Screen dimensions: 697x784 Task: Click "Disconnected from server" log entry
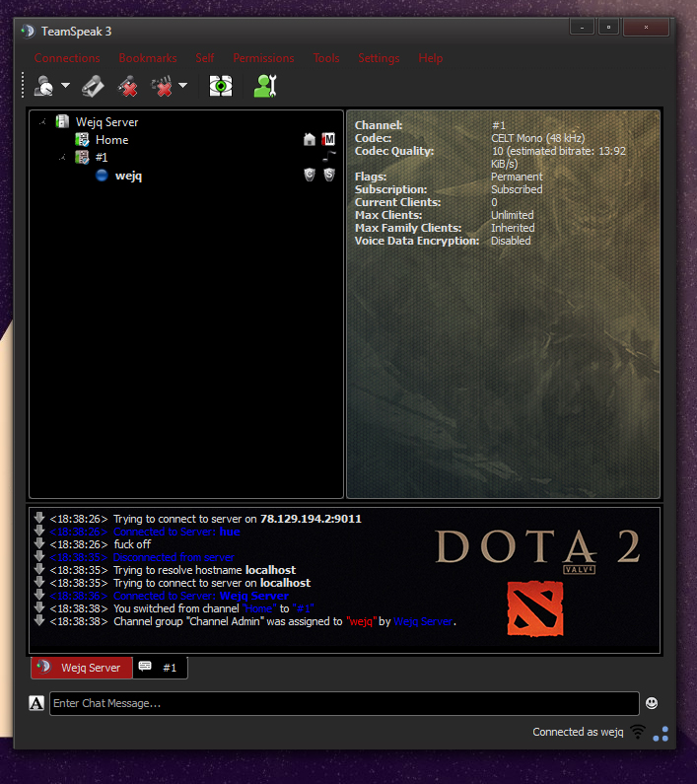(174, 557)
